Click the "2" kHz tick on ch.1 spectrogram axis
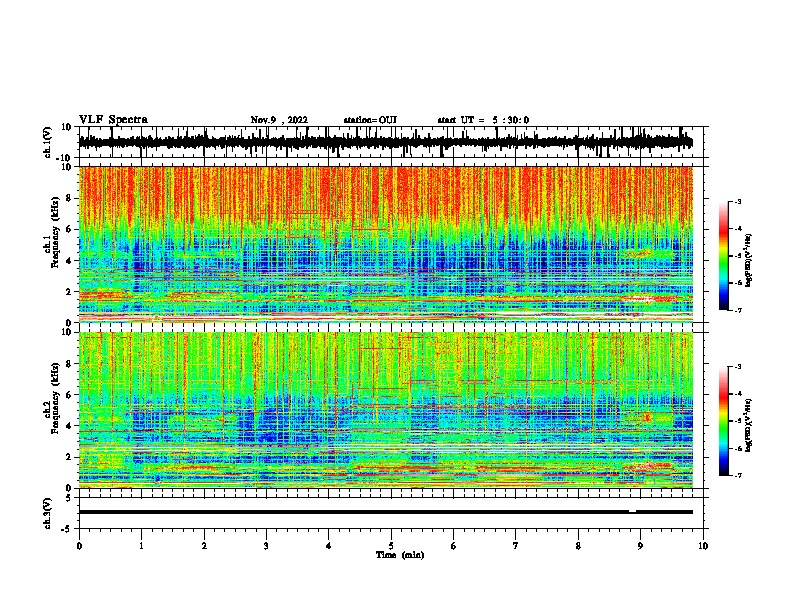Image resolution: width=792 pixels, height=612 pixels. 69,292
